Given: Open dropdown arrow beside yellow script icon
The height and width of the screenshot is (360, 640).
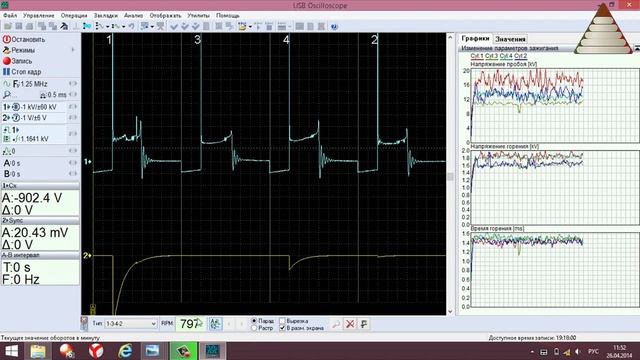Looking at the screenshot, I should click(x=250, y=27).
